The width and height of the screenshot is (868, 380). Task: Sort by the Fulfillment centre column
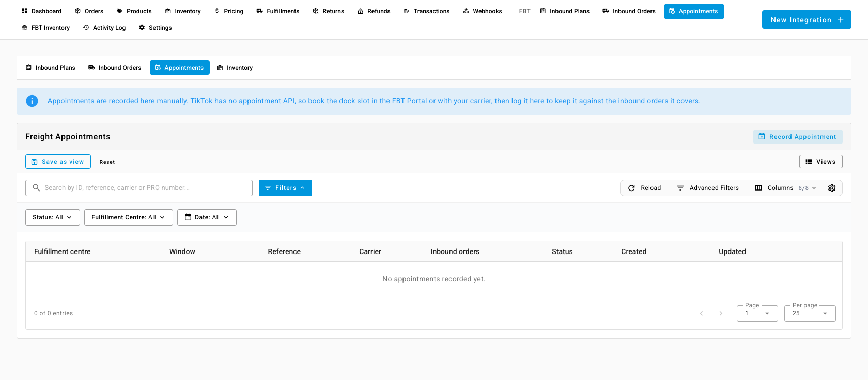(63, 251)
